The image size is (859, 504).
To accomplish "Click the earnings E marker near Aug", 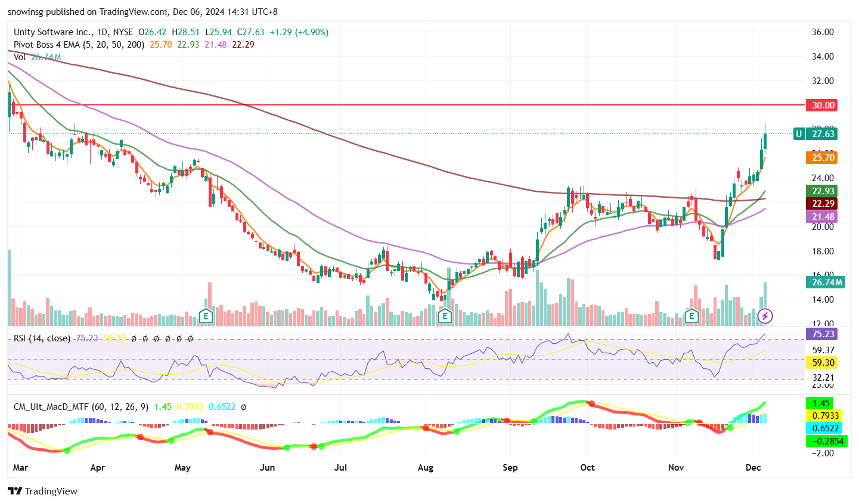I will coord(445,316).
